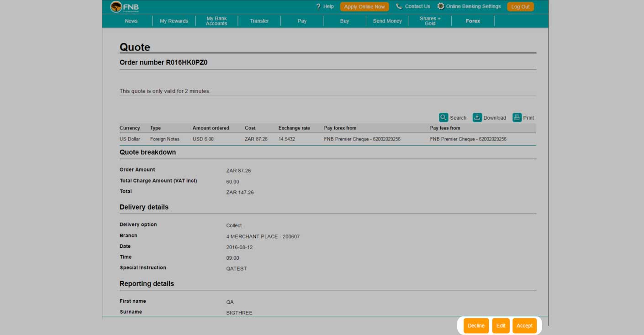Accept the quote

pyautogui.click(x=524, y=326)
